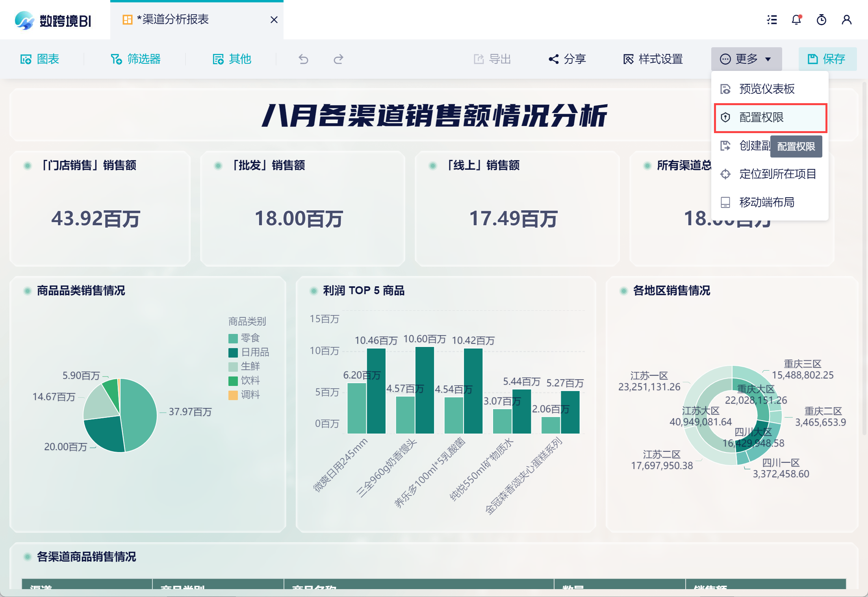
Task: Click the 图表 add chart tool
Action: pos(40,59)
